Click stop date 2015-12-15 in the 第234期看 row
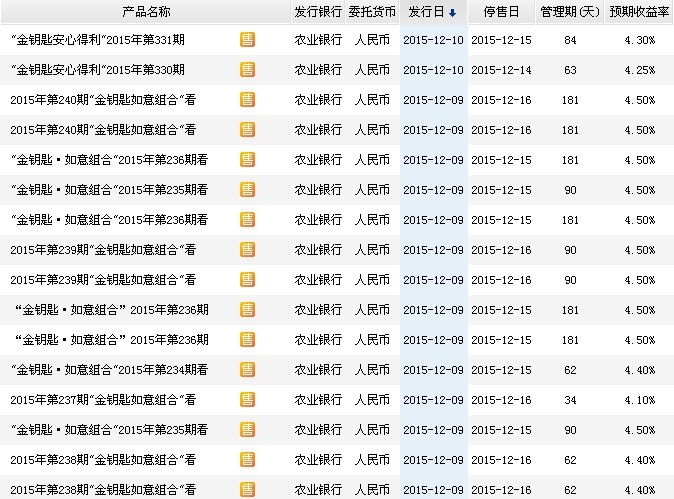The height and width of the screenshot is (499, 674). click(501, 370)
